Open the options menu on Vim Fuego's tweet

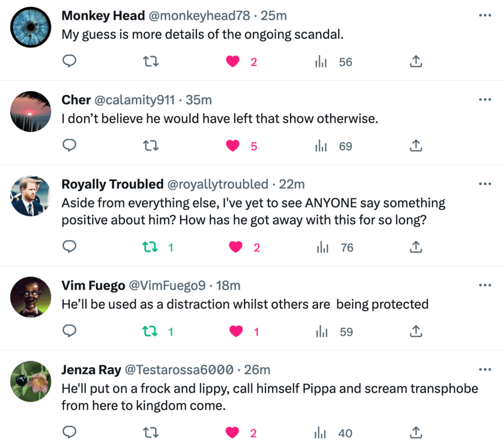[484, 285]
